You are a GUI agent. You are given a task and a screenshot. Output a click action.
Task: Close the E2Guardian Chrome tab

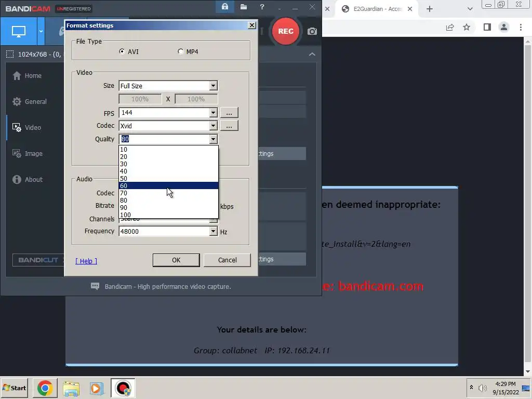point(410,9)
